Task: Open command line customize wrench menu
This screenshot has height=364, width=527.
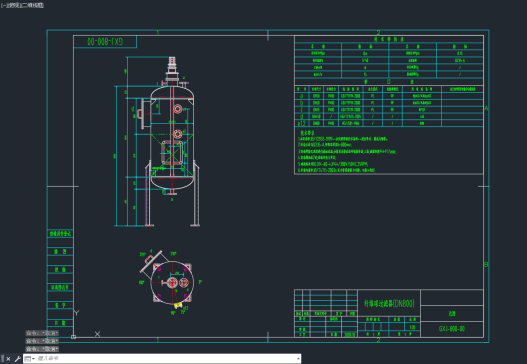Action: tap(17, 359)
